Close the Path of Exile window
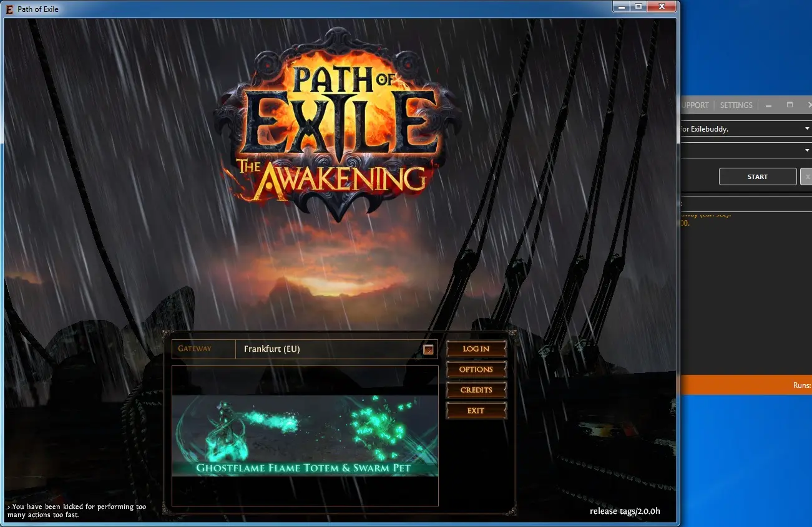The width and height of the screenshot is (812, 527). (660, 6)
